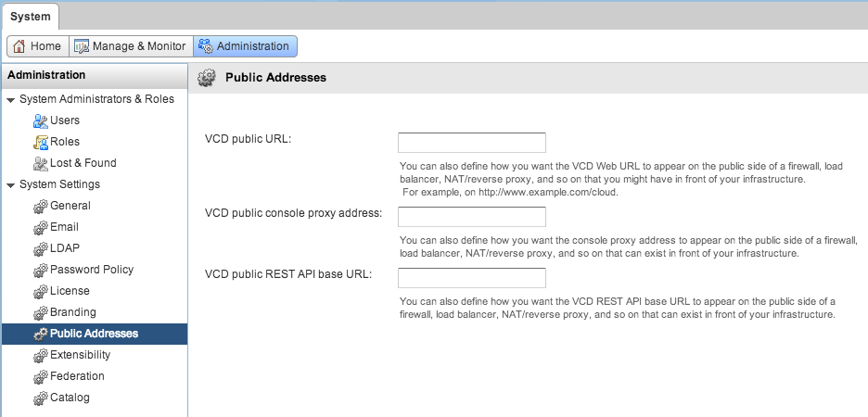Switch to the System tab
The image size is (868, 417).
[x=31, y=16]
